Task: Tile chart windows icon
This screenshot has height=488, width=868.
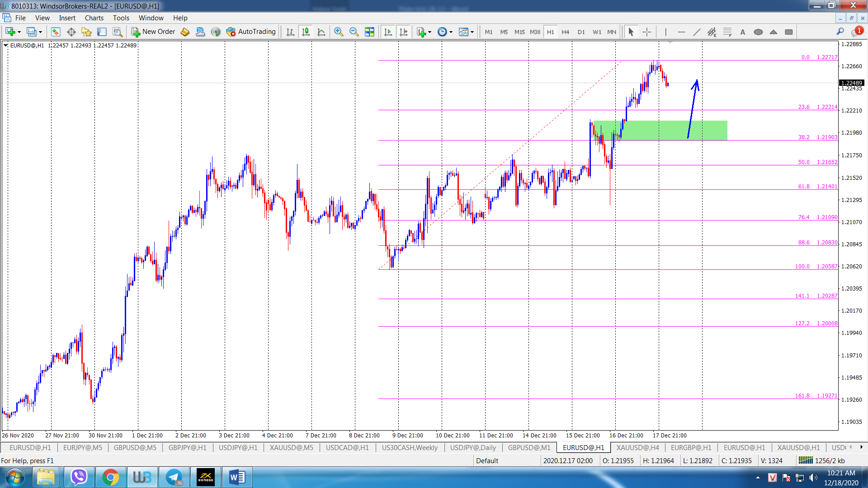Action: pos(369,32)
